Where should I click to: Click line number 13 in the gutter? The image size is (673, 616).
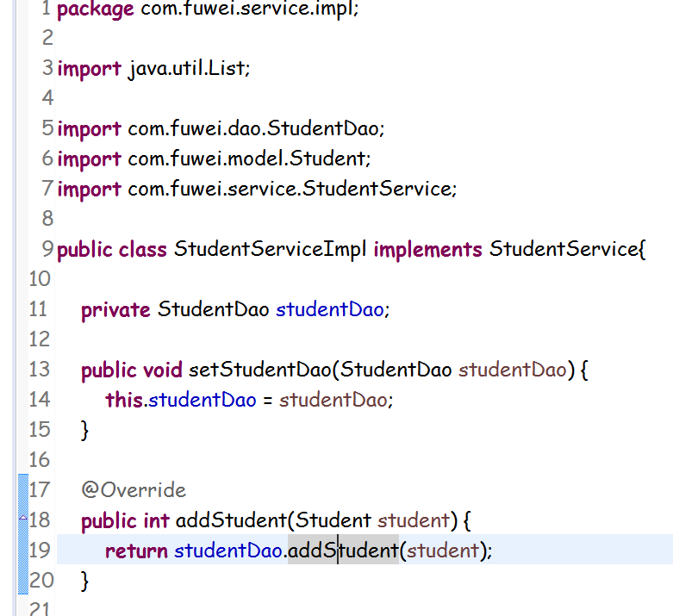click(x=40, y=370)
